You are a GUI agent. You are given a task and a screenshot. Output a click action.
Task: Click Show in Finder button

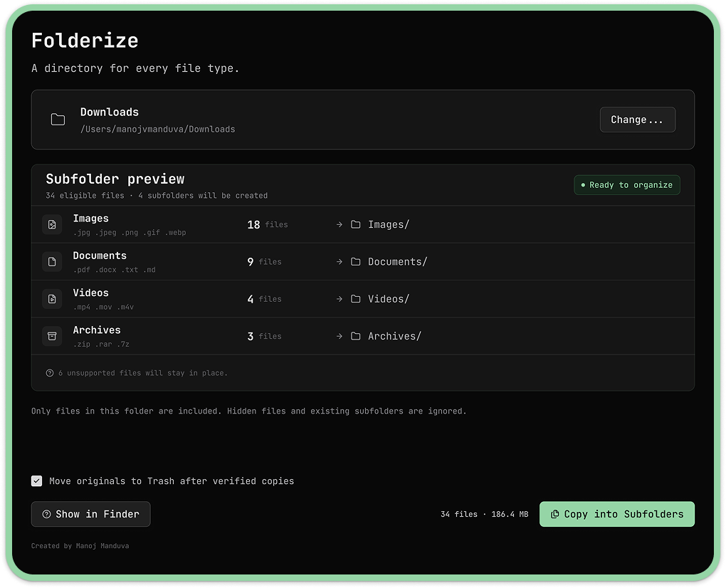pyautogui.click(x=91, y=514)
